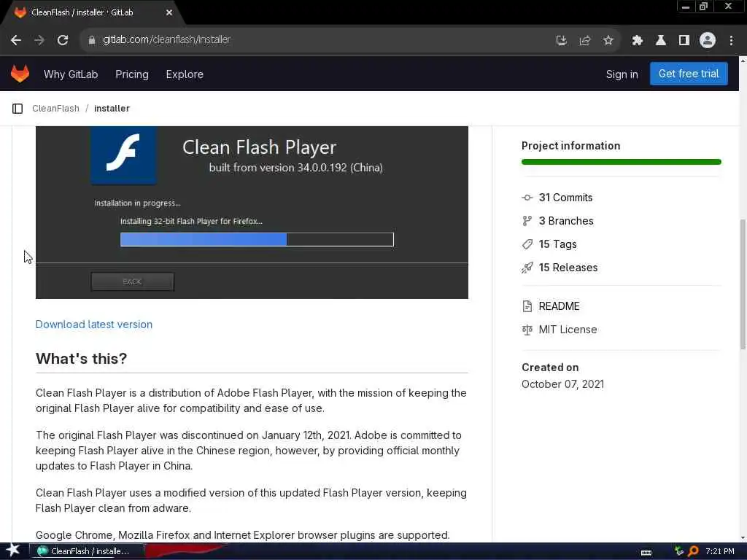Open the README link
The width and height of the screenshot is (747, 560).
pyautogui.click(x=559, y=306)
